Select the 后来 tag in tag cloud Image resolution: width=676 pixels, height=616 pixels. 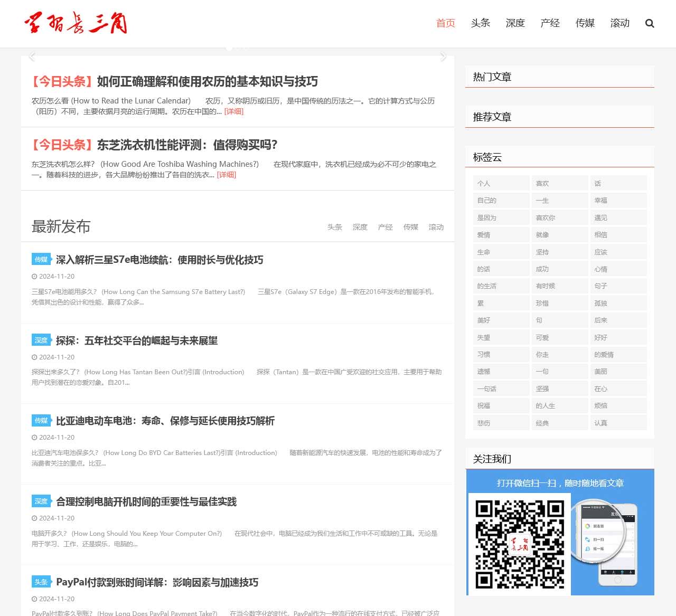coord(618,320)
